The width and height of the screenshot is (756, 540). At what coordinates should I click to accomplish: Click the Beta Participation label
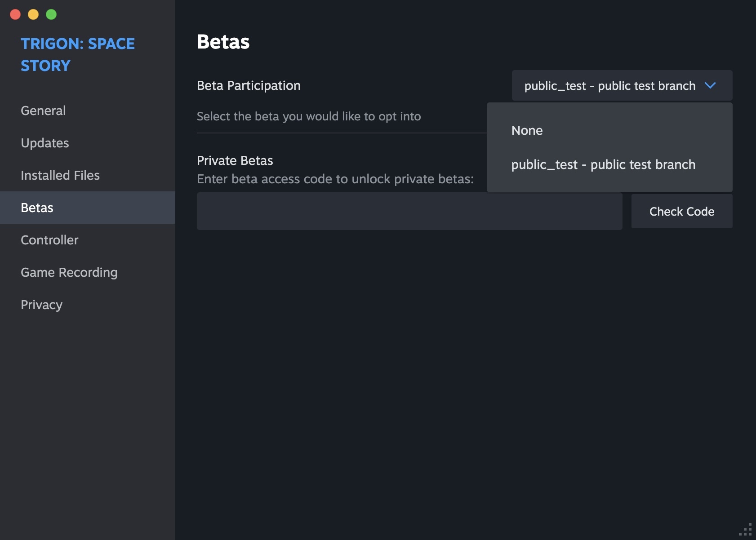tap(249, 85)
